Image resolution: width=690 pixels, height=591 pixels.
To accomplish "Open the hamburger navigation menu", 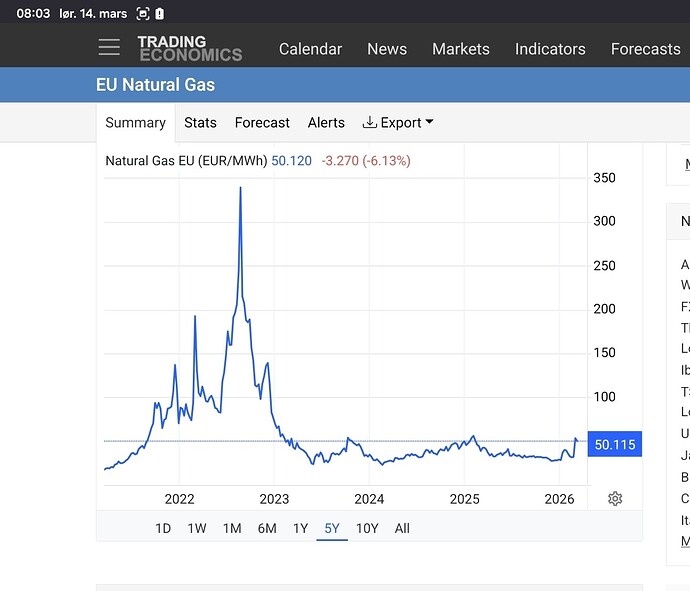I will 109,48.
